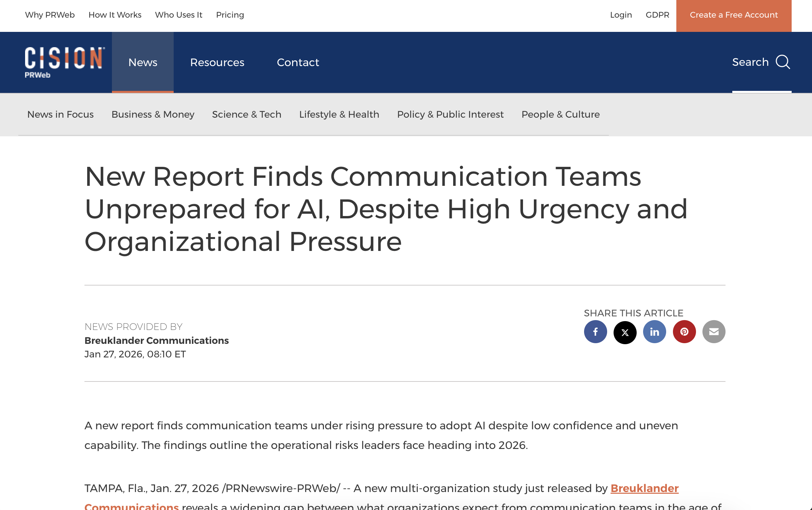Share the article on Facebook

[x=595, y=332]
